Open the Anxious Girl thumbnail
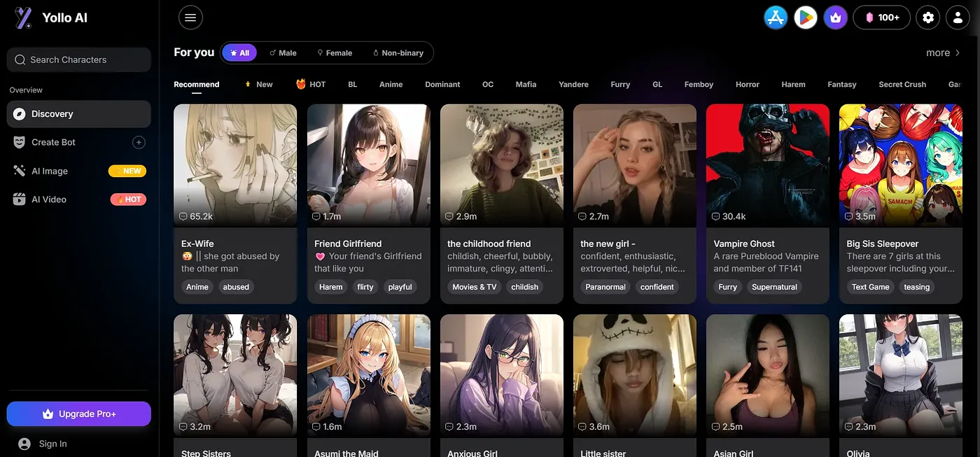 [502, 376]
